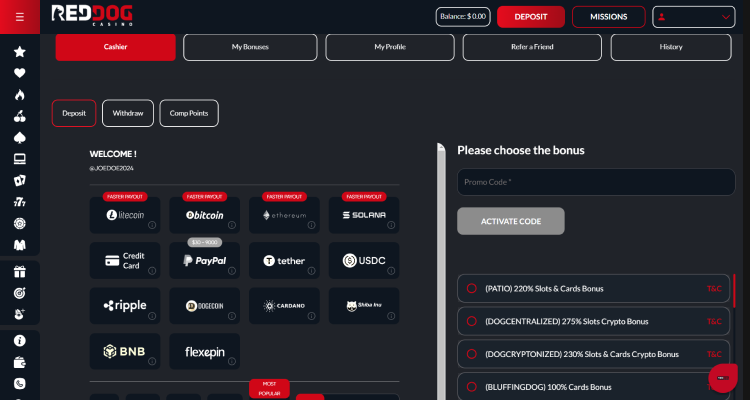
Task: Click the phone contact sidebar icon
Action: [20, 384]
